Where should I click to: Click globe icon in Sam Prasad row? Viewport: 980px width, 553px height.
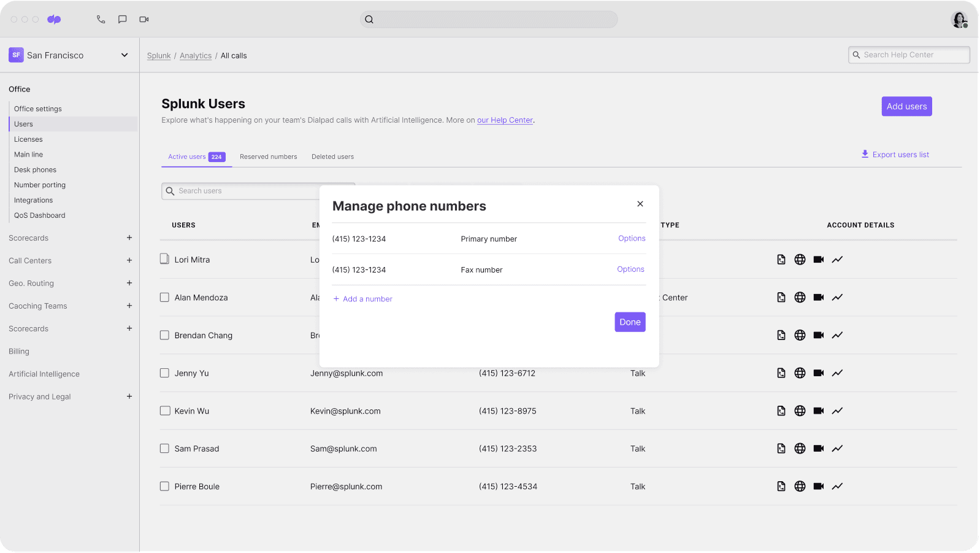click(800, 449)
